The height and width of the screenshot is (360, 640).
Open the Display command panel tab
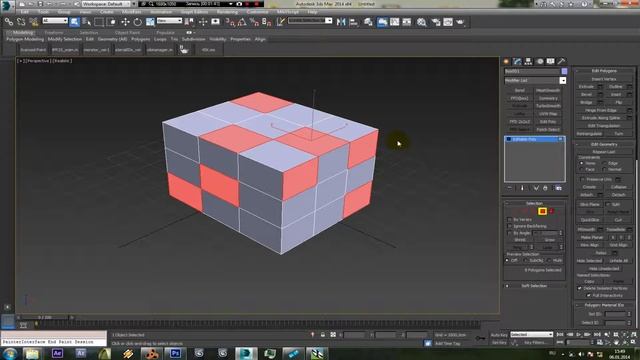551,61
